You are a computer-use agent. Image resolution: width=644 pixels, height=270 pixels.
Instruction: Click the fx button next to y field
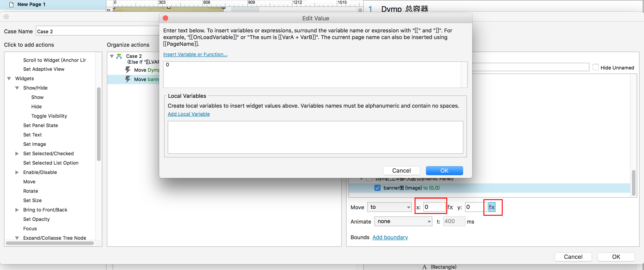491,207
